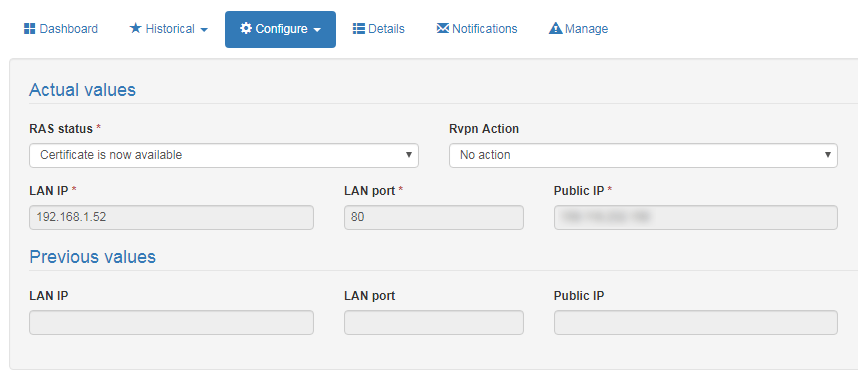Go to the Notifications tab
This screenshot has width=858, height=377.
pyautogui.click(x=477, y=28)
